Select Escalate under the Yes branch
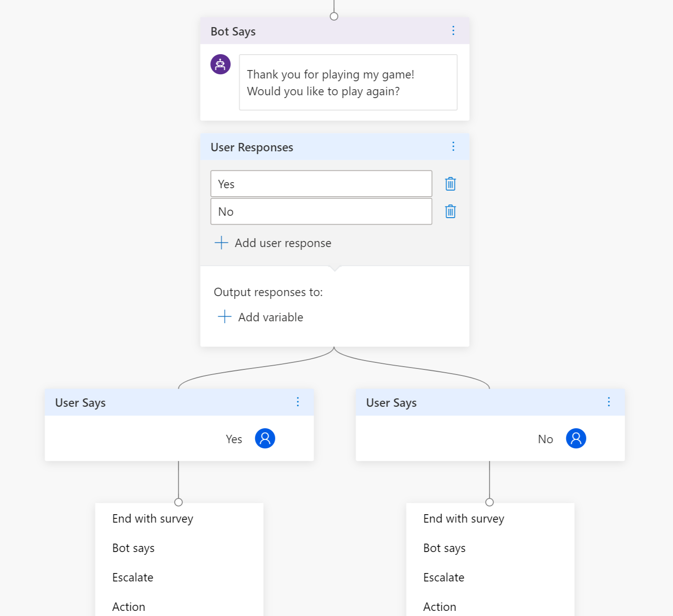Viewport: 673px width, 616px height. click(x=133, y=578)
